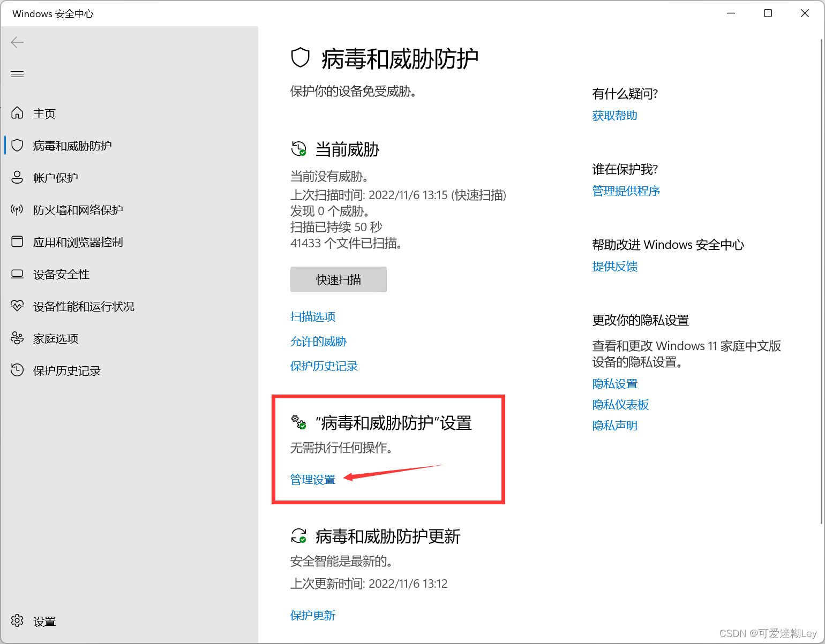Click the 病毒和威胁防护更新 heading
Viewport: 825px width, 644px height.
(388, 536)
